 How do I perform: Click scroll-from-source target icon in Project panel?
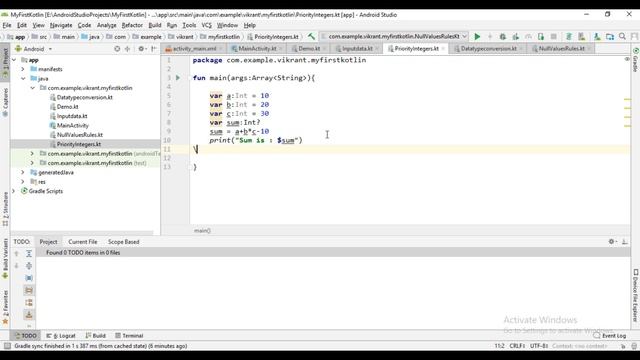(117, 49)
